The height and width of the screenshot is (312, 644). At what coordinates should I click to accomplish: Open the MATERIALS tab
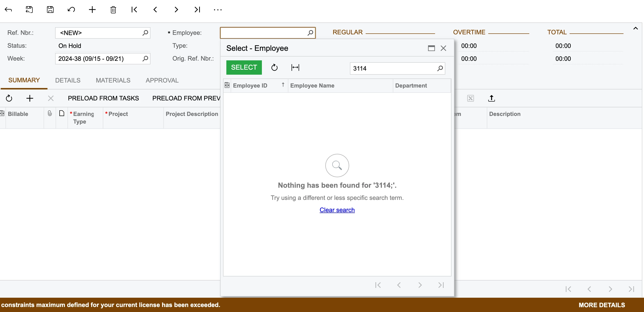(x=113, y=80)
